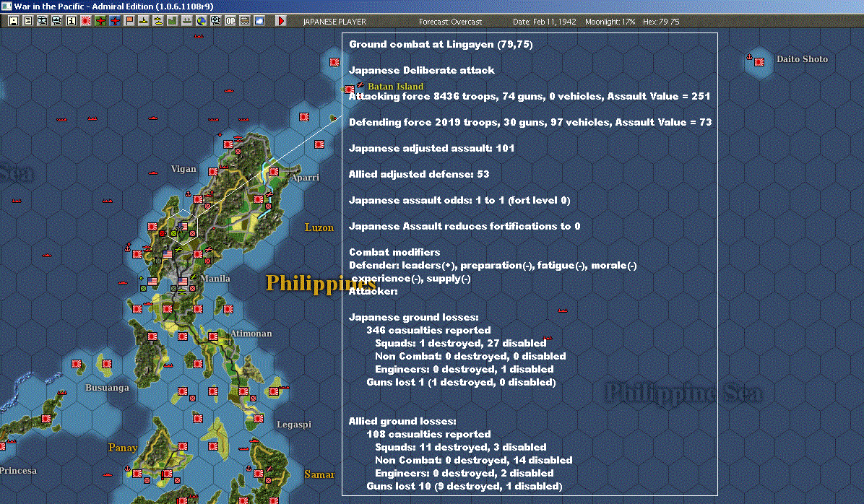Image resolution: width=864 pixels, height=504 pixels.
Task: Click Japanese flag marker left of Aparri
Action: (x=274, y=172)
